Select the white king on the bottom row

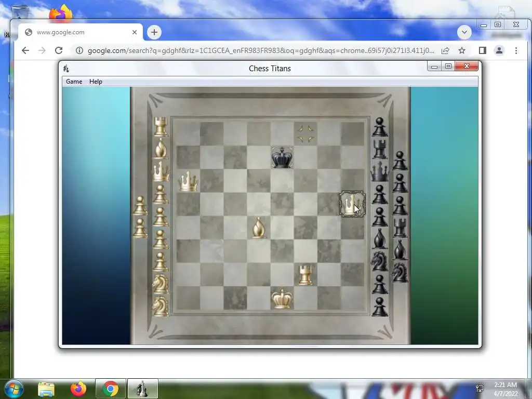point(282,298)
